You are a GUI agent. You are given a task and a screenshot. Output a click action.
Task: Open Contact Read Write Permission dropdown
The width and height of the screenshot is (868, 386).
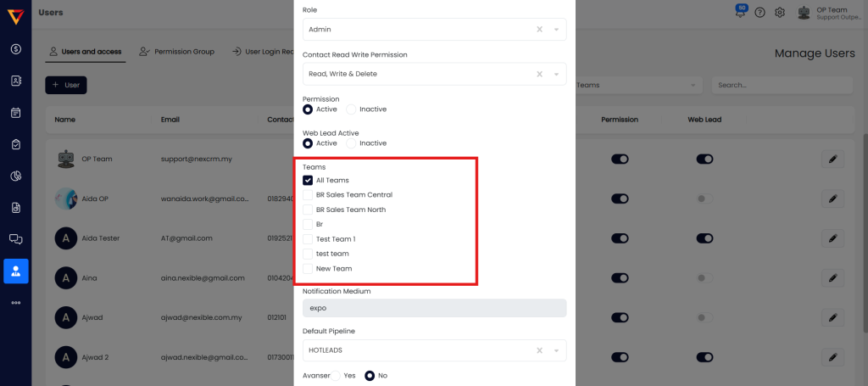point(556,74)
